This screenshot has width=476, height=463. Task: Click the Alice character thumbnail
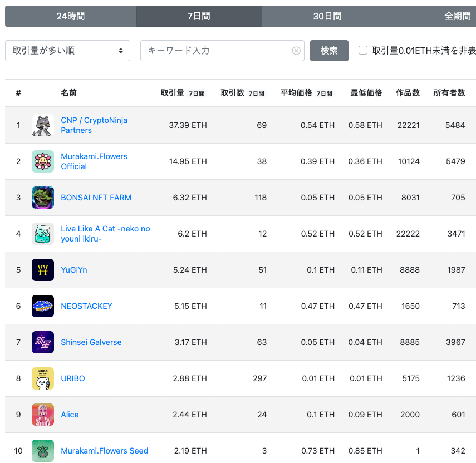43,415
